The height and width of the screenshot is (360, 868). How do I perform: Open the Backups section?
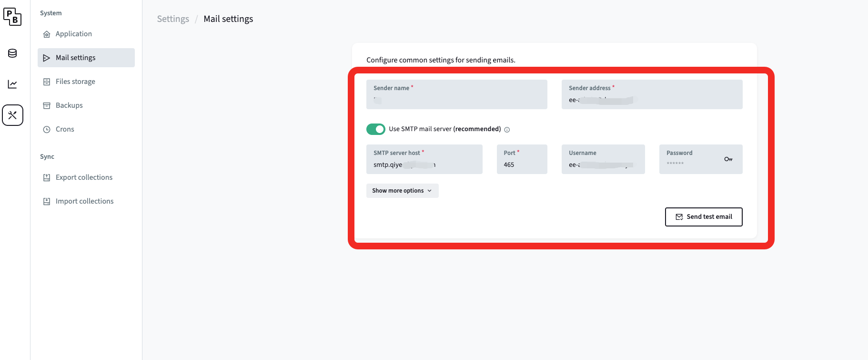69,105
